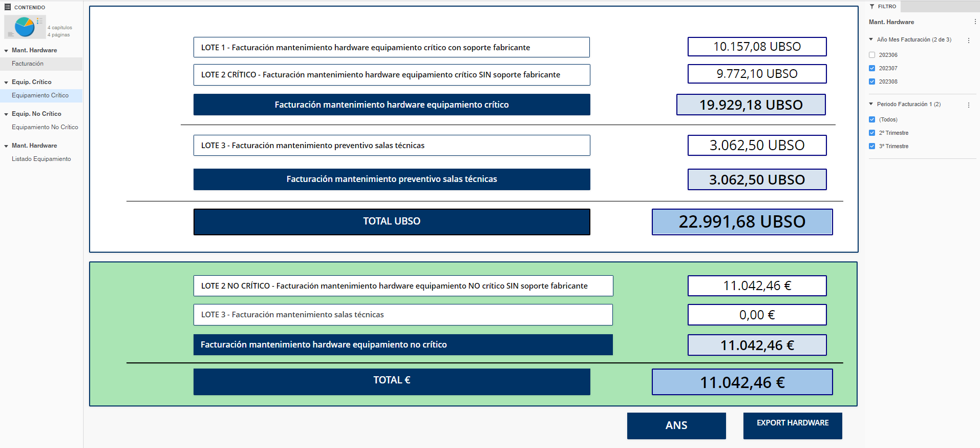Collapse the Periodo Facturación 1 filter
The image size is (980, 448).
[871, 104]
